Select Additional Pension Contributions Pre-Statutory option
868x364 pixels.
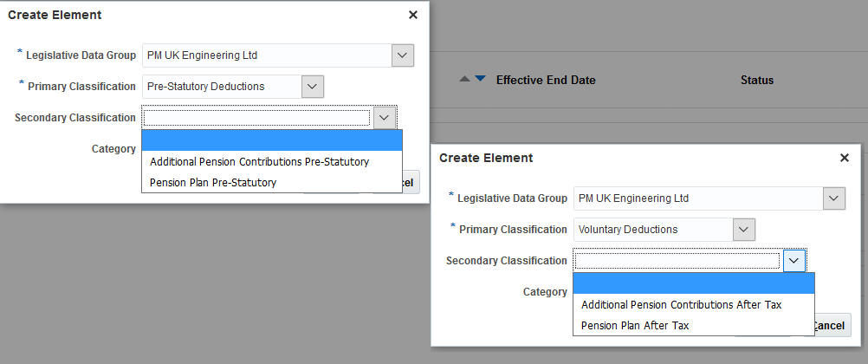coord(259,162)
